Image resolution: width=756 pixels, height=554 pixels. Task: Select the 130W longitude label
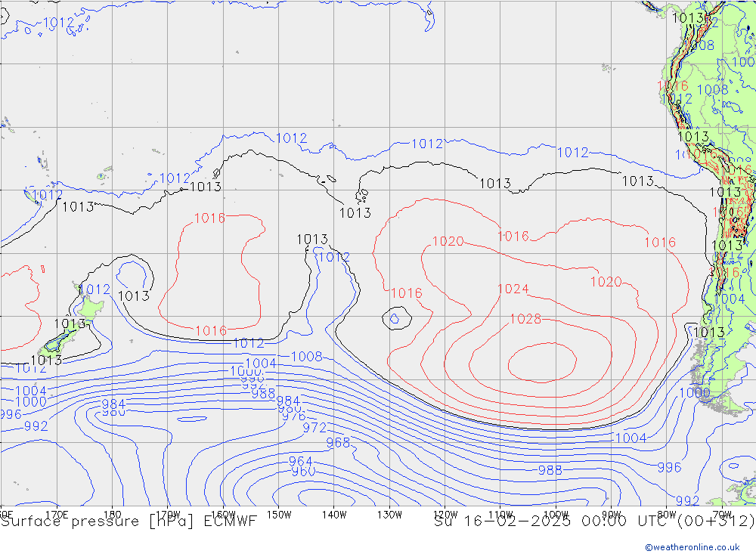tap(389, 515)
